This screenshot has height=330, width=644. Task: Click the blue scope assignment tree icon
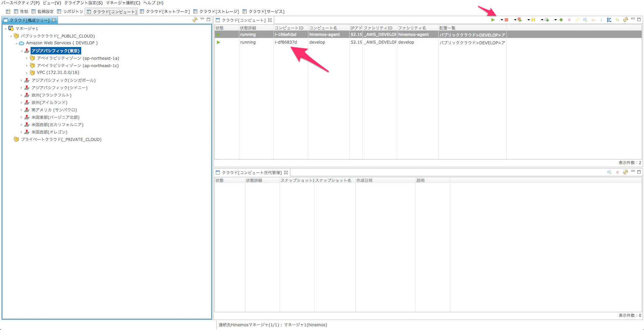click(x=609, y=20)
